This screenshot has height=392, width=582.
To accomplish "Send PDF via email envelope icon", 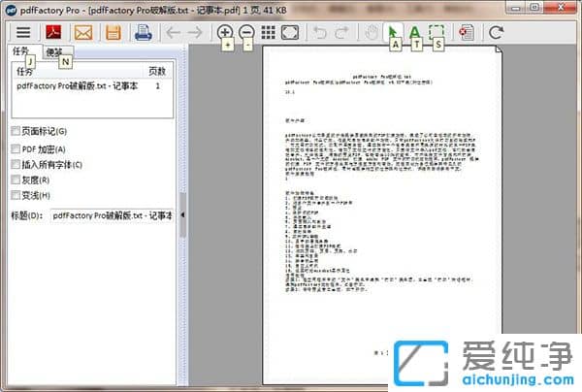I will click(x=83, y=33).
